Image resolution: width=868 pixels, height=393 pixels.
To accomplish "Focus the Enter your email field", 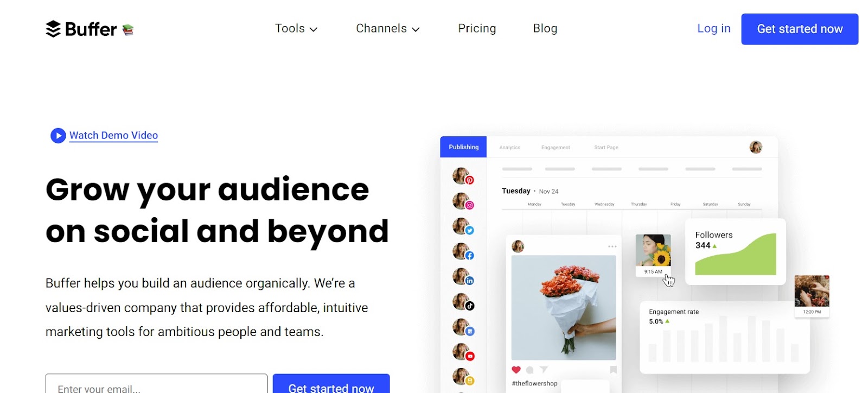I will 156,384.
